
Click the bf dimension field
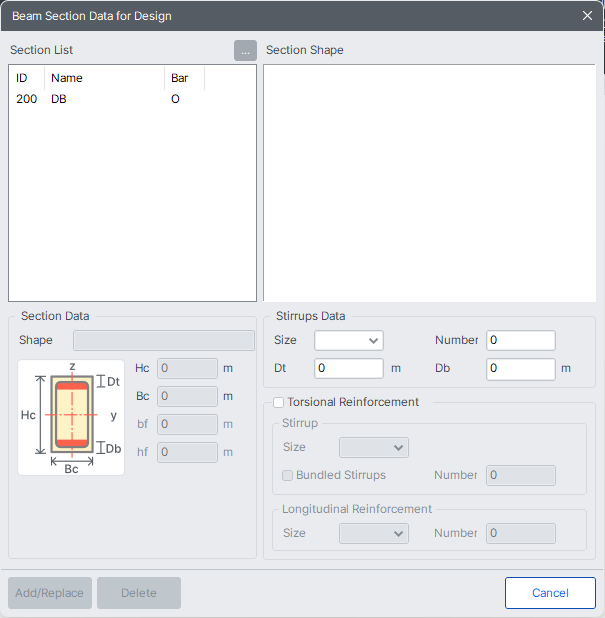[x=187, y=424]
